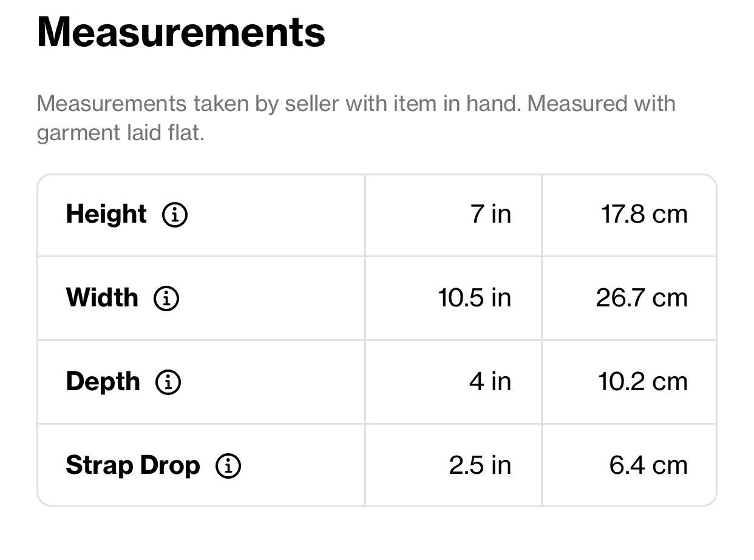Select the Strap Drop row label

pos(133,465)
